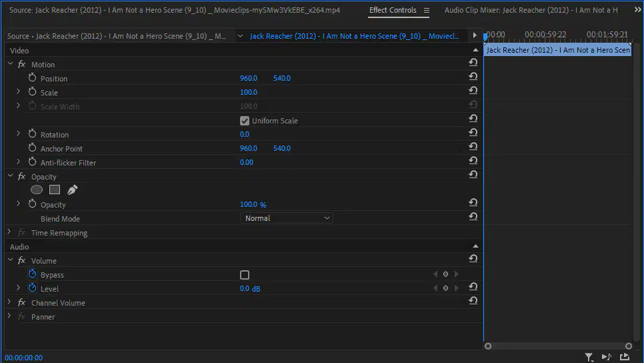The height and width of the screenshot is (363, 644).
Task: Reset the Position parameter
Action: point(473,76)
